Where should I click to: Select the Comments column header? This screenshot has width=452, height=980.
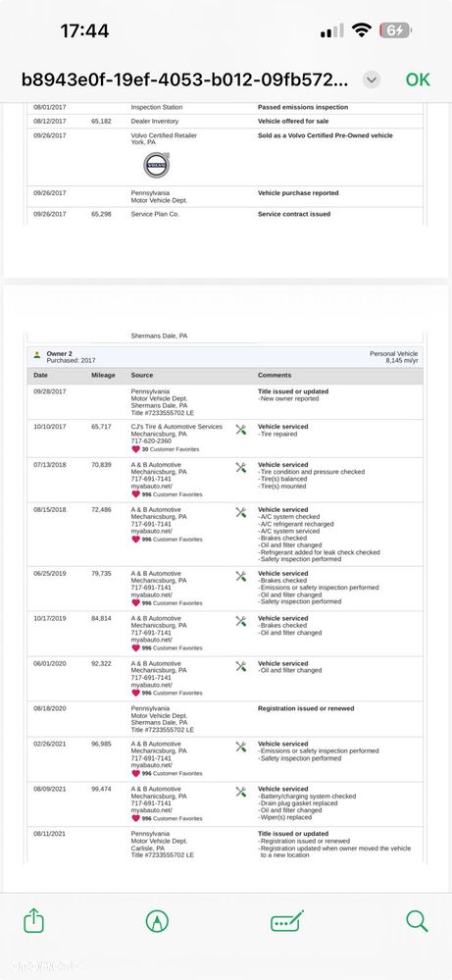(275, 375)
